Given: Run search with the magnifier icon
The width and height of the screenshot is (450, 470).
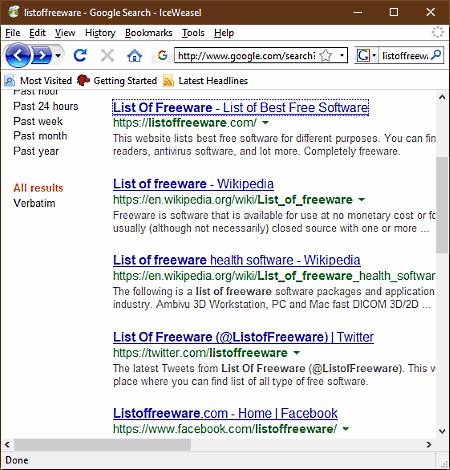Looking at the screenshot, I should tap(436, 55).
